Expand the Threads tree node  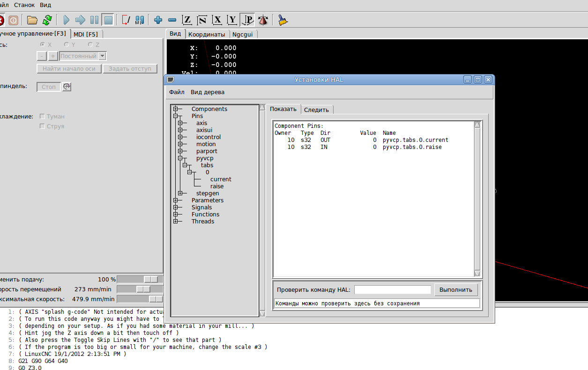click(176, 222)
